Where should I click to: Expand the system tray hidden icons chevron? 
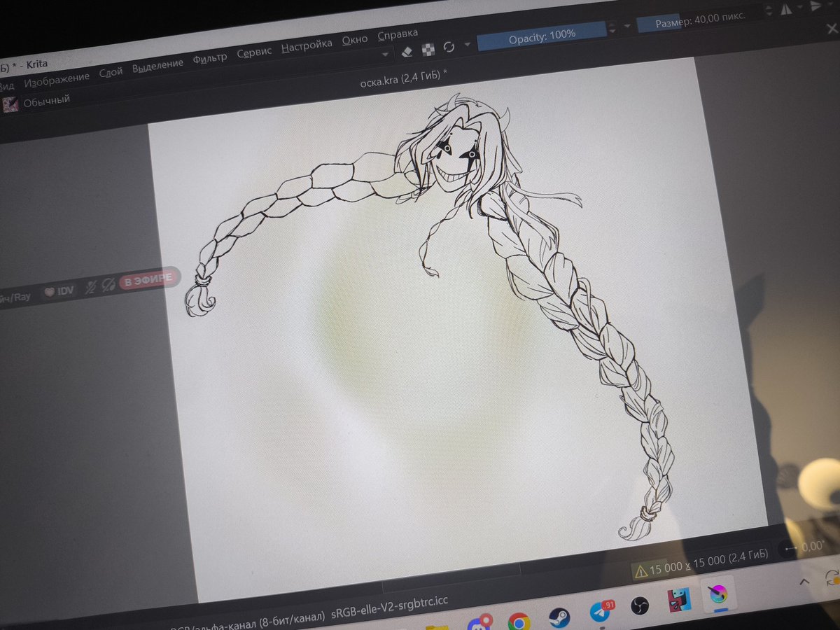[x=804, y=582]
